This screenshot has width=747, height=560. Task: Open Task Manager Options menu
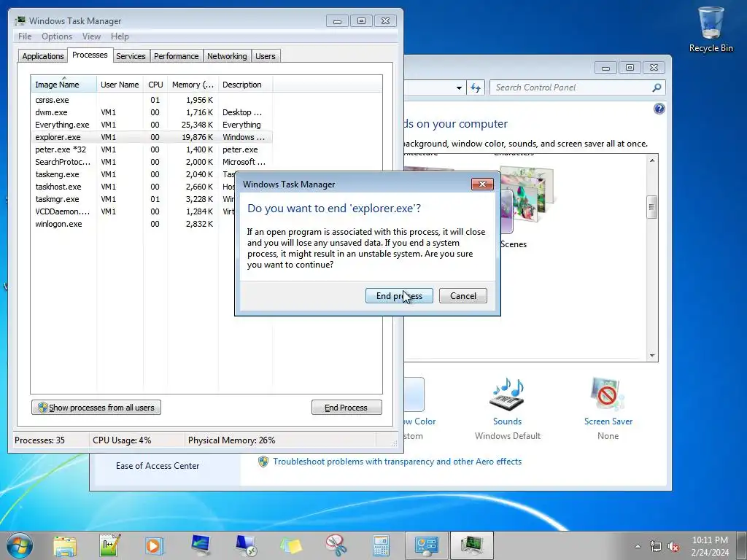coord(57,36)
